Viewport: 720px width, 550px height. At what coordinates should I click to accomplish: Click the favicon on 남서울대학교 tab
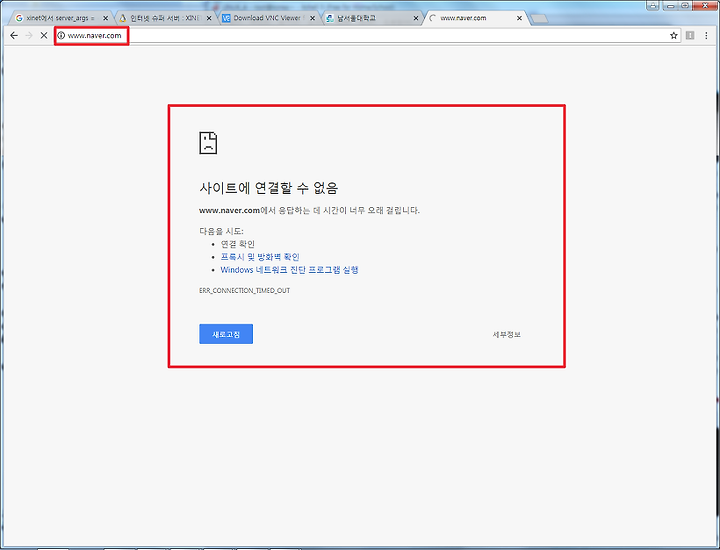click(330, 18)
